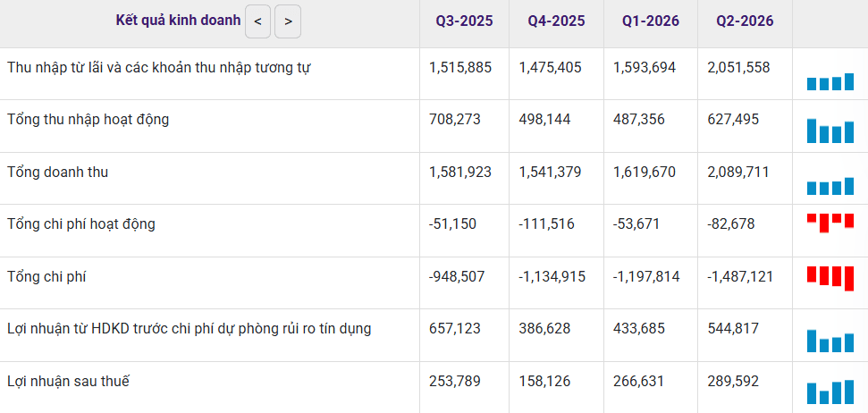Select the value -1,134,915
This screenshot has width=868, height=413.
[552, 276]
